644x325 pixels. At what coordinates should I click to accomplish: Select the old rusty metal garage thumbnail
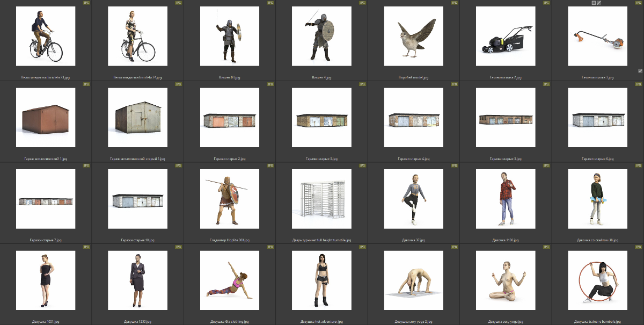click(x=137, y=118)
